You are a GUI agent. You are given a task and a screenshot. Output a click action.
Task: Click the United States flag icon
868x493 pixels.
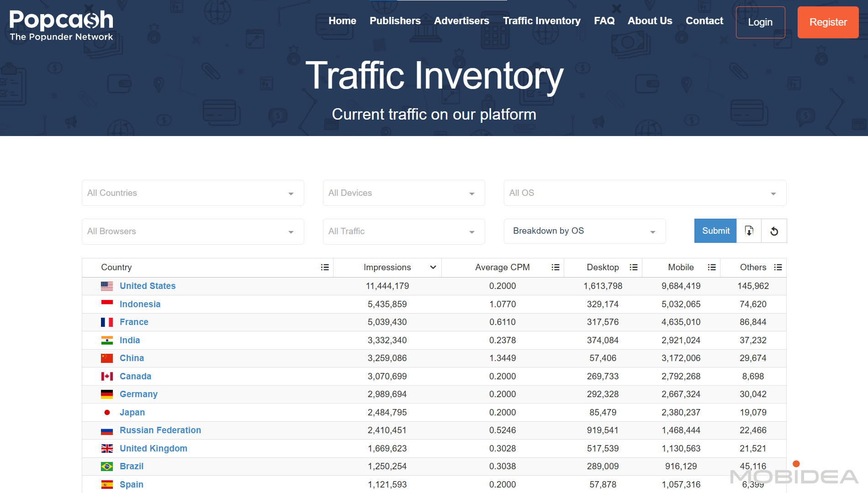[107, 286]
